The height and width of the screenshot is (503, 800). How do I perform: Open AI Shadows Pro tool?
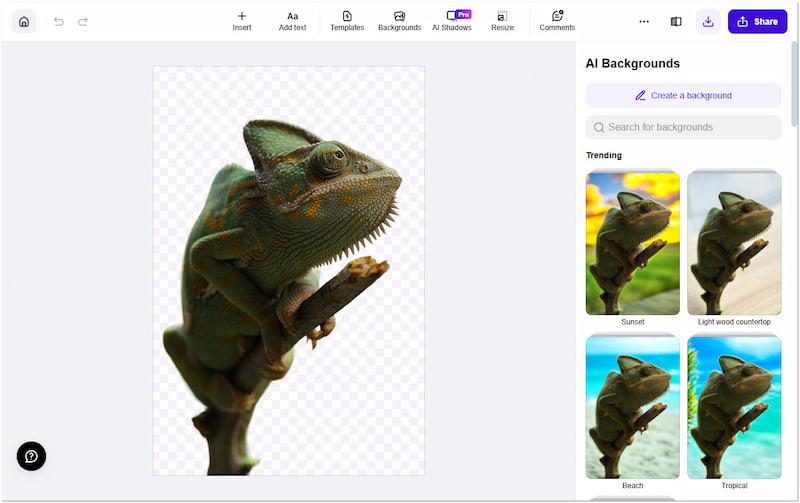(x=452, y=21)
